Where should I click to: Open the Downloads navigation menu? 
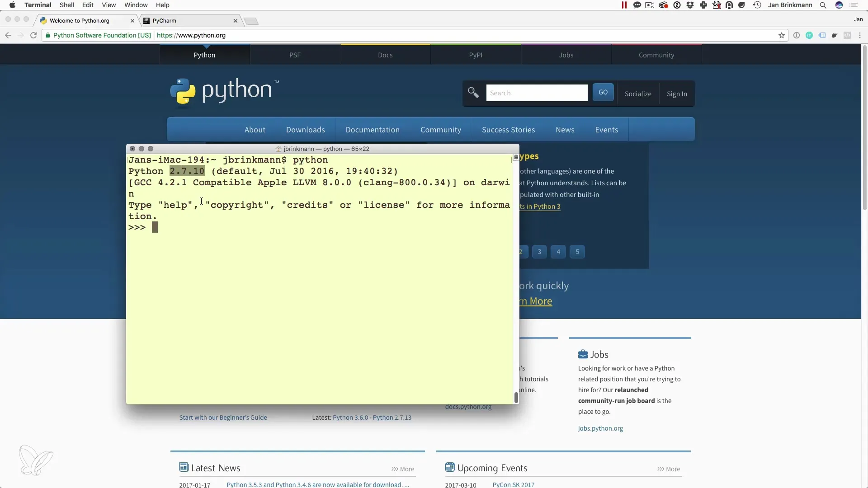(306, 130)
